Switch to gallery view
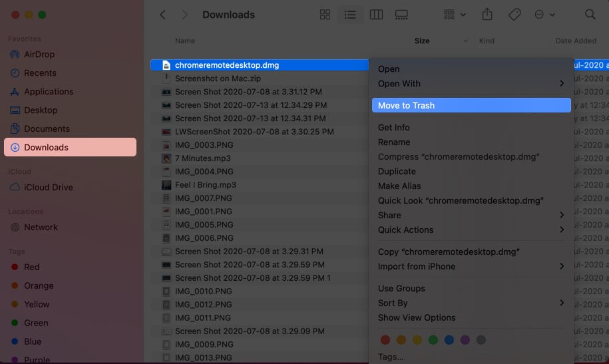Screen dimensions: 609x364 click(401, 15)
